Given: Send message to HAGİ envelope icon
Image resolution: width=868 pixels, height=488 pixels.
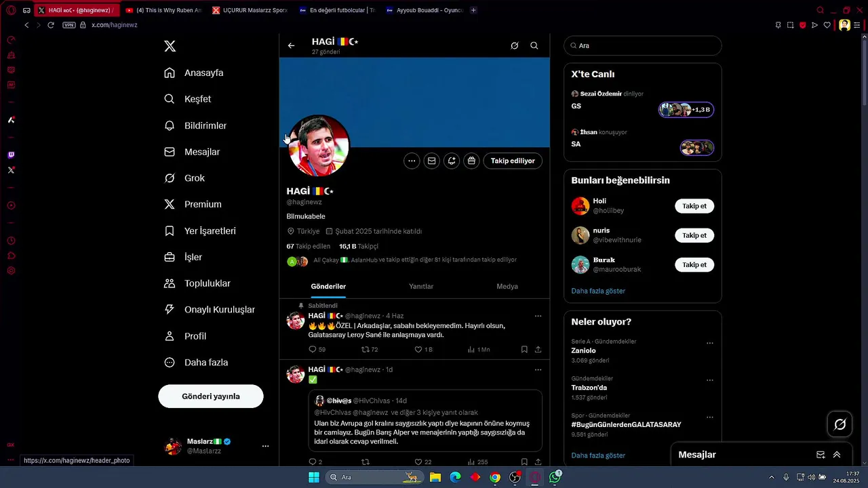Looking at the screenshot, I should click(431, 161).
